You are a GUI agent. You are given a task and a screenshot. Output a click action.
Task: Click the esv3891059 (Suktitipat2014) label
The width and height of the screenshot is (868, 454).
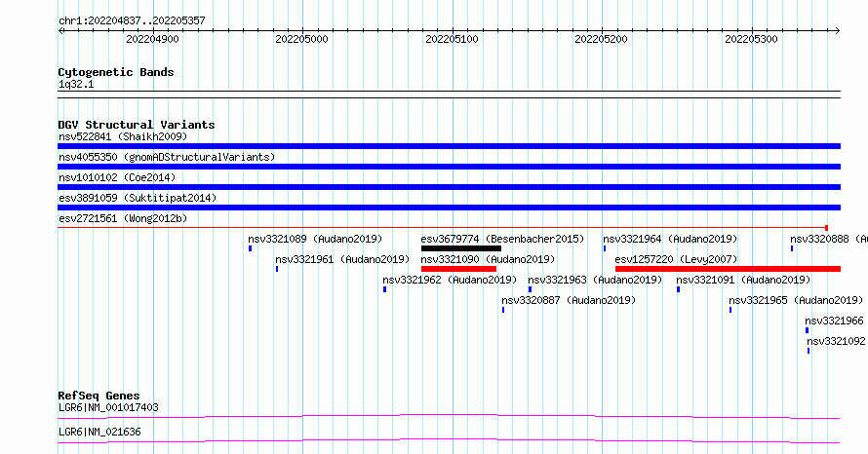[138, 198]
